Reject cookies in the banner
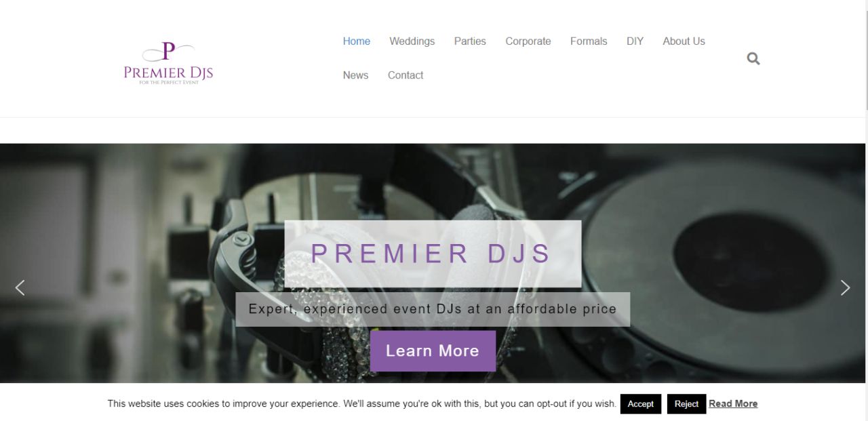The image size is (868, 421). [x=686, y=404]
